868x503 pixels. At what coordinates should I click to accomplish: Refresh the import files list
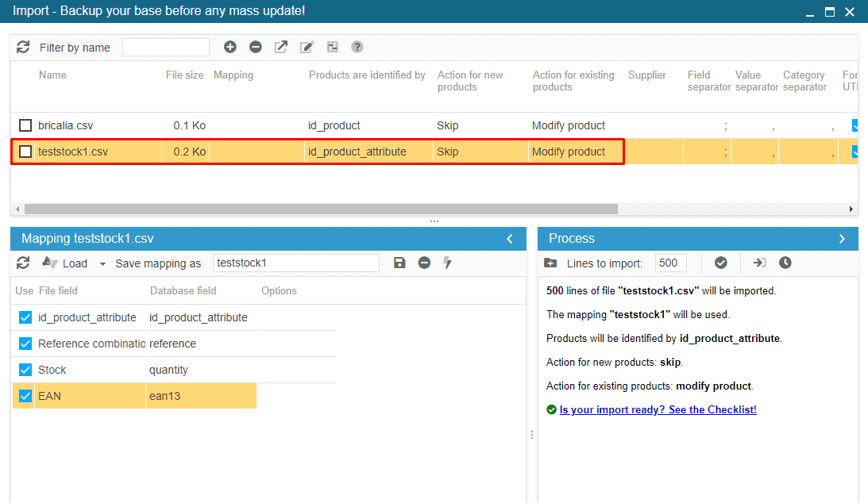(23, 48)
